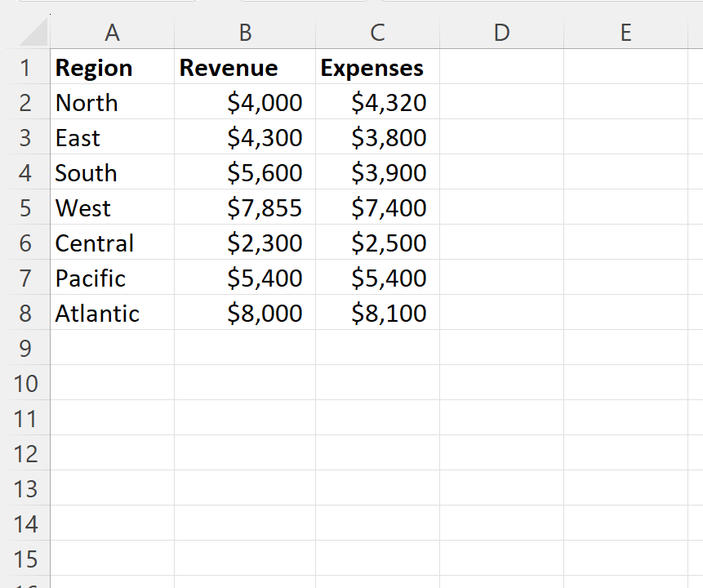Select row 14 header
The width and height of the screenshot is (703, 588).
click(x=25, y=523)
